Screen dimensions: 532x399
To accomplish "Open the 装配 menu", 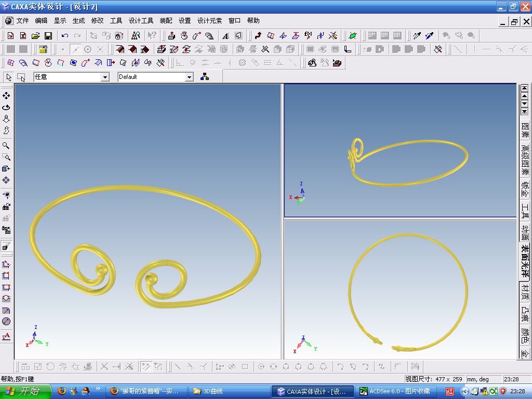I will 166,21.
